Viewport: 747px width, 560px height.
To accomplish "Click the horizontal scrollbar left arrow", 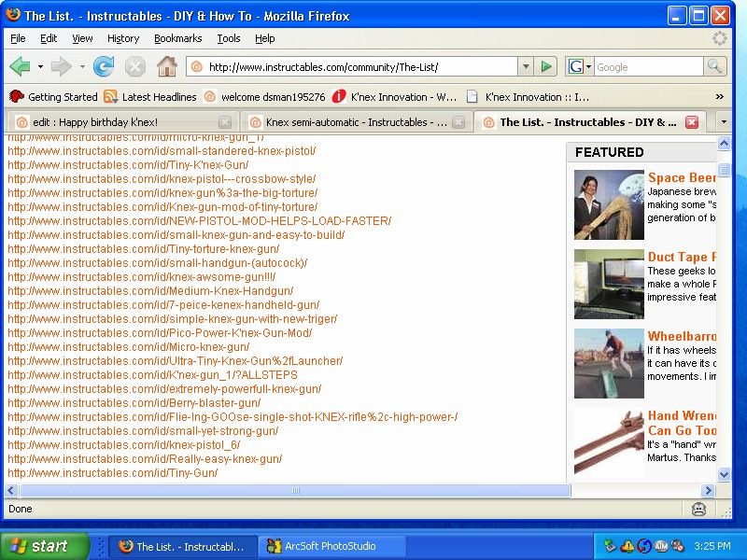I will coord(12,490).
